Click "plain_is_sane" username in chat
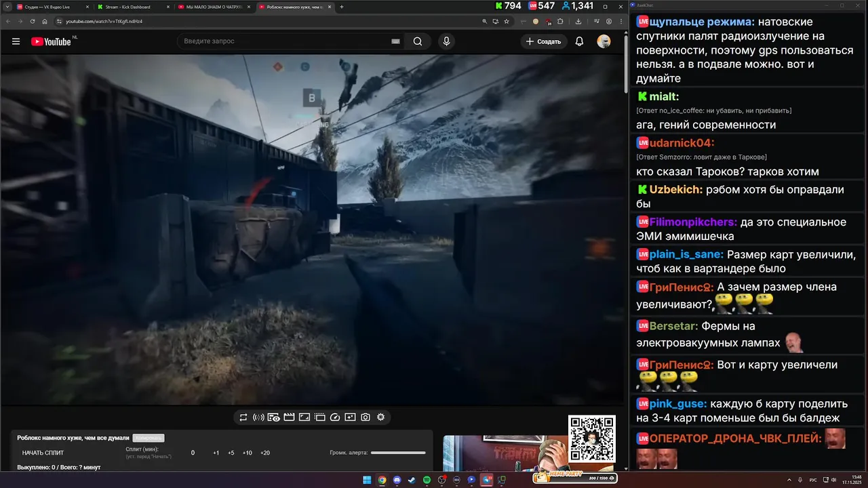The height and width of the screenshot is (488, 868). 686,255
